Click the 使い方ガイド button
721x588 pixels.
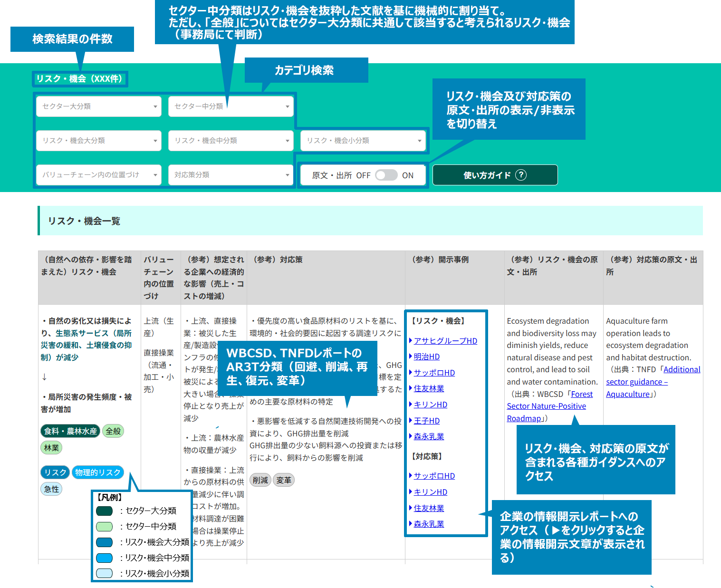pyautogui.click(x=494, y=175)
